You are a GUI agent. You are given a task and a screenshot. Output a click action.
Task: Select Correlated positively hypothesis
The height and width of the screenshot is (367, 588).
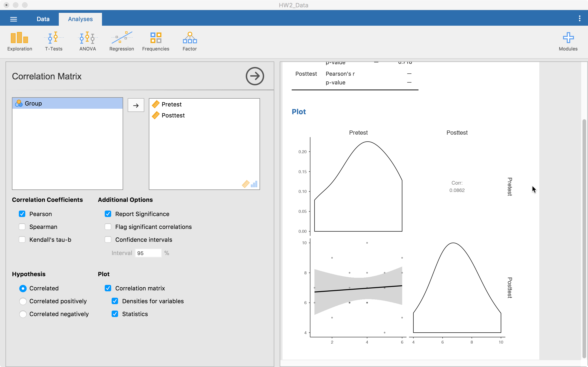click(x=23, y=301)
